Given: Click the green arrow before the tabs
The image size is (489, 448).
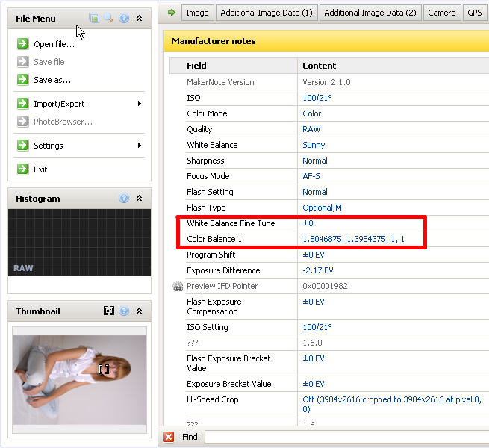Looking at the screenshot, I should (x=172, y=13).
